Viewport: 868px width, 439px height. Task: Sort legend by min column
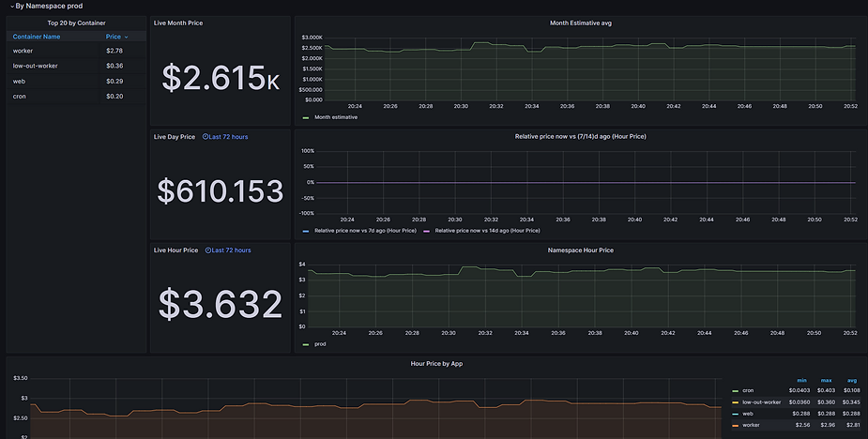click(801, 380)
